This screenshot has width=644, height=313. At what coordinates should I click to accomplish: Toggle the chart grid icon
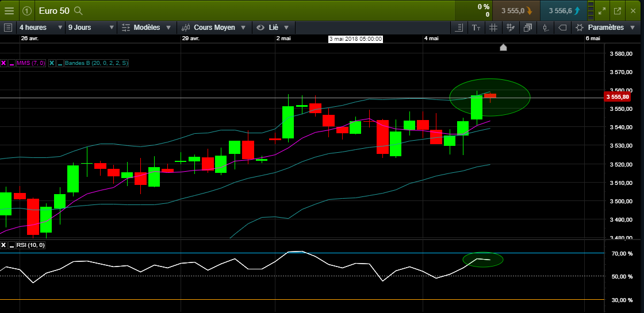pyautogui.click(x=493, y=28)
